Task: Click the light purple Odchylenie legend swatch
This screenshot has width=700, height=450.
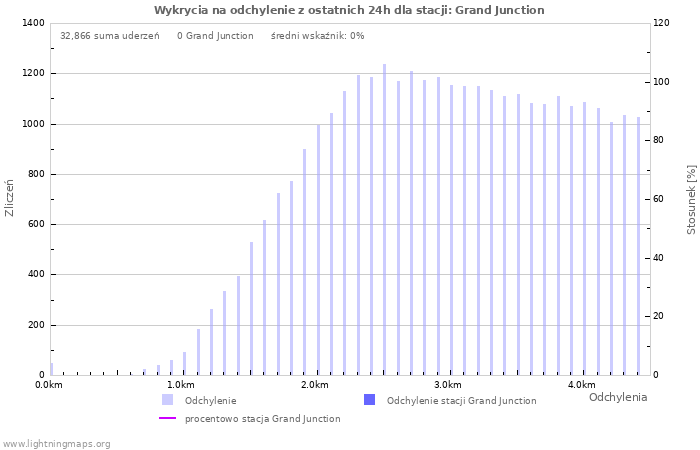Action: (167, 400)
